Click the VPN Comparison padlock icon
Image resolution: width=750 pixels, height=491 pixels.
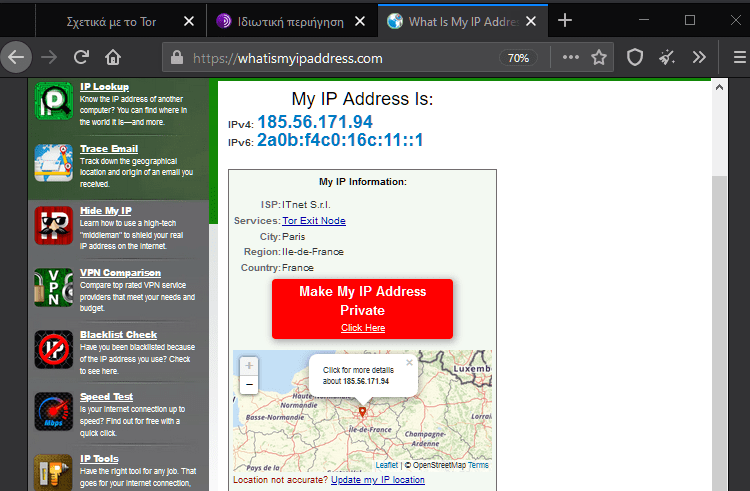coord(54,287)
